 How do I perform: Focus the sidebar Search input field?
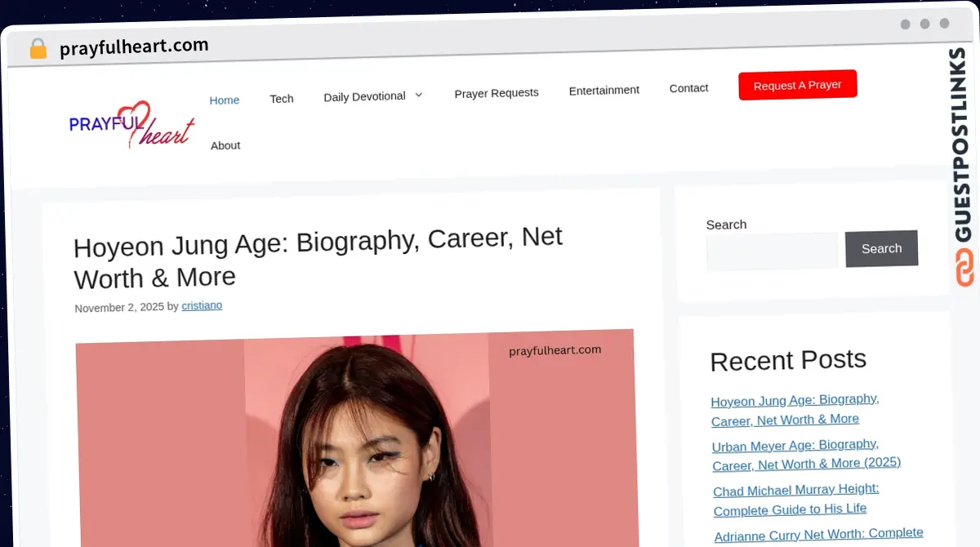[772, 251]
